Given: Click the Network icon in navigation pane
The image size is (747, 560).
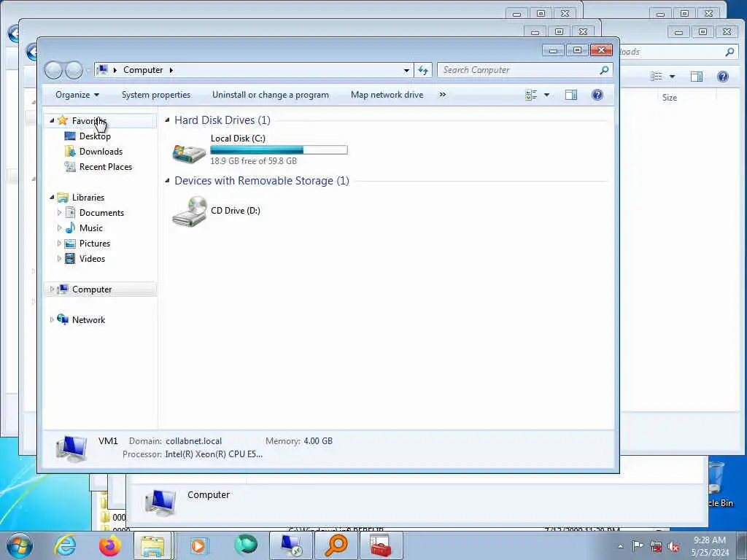Looking at the screenshot, I should pyautogui.click(x=63, y=319).
